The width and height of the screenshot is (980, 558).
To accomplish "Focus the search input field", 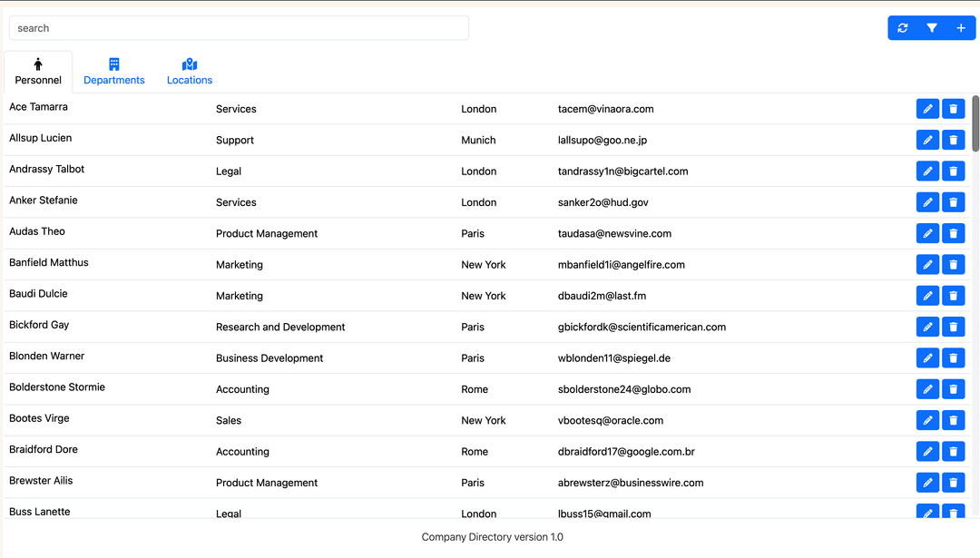I will pyautogui.click(x=239, y=28).
